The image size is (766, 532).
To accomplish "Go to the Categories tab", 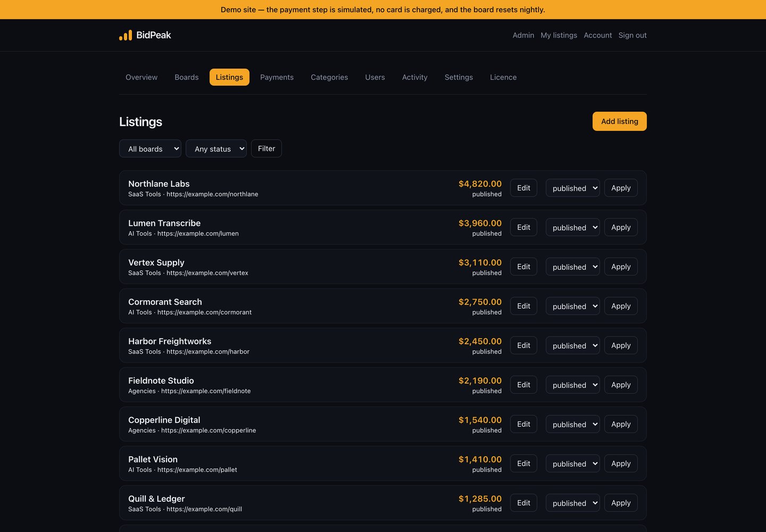I will [329, 77].
